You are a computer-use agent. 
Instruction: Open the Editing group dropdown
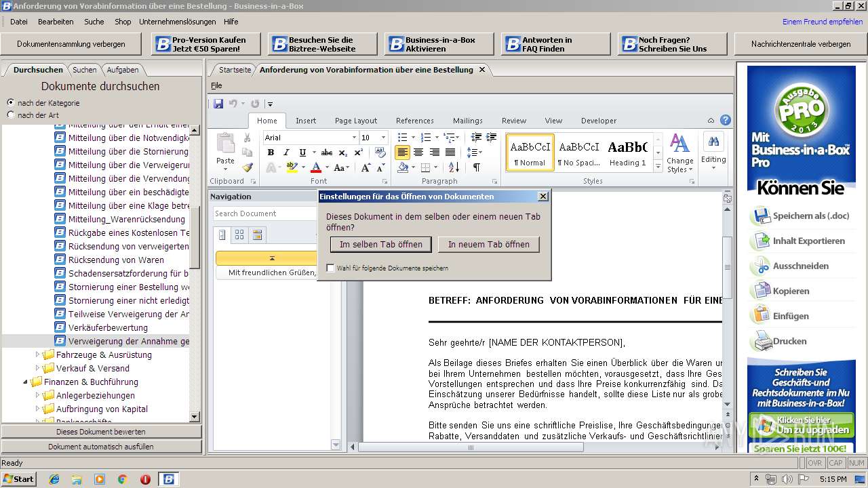[x=713, y=152]
